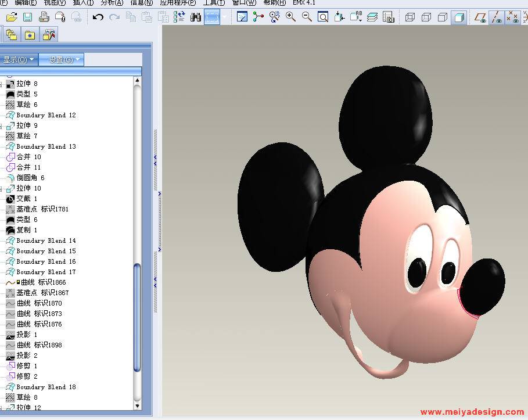Expand the 拉伸 9 tree node

2,125
